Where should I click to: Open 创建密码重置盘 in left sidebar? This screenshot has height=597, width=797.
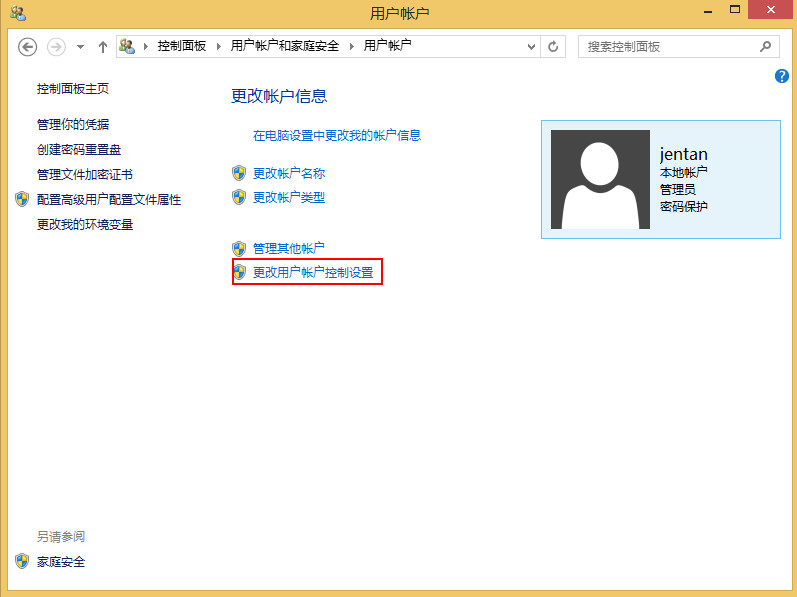79,149
